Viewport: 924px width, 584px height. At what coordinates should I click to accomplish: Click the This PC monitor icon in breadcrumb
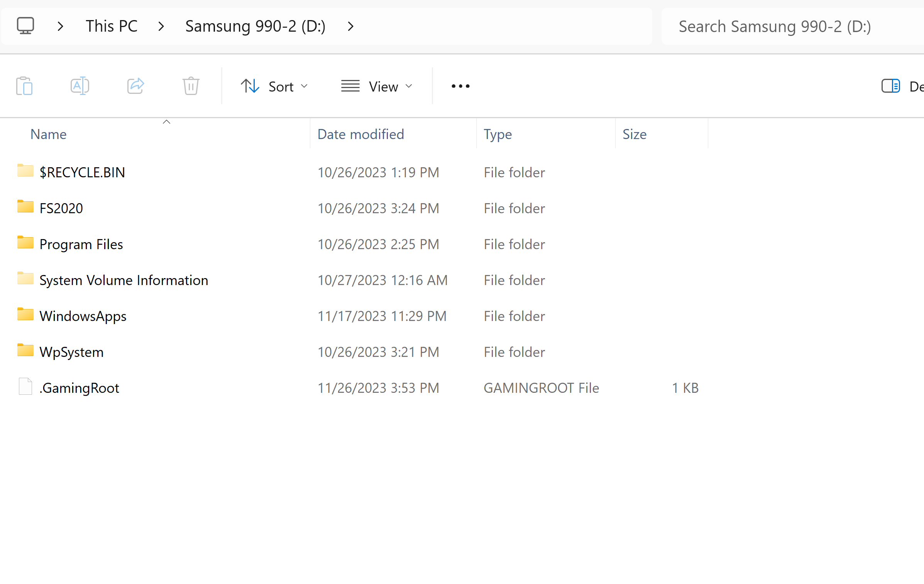(25, 26)
